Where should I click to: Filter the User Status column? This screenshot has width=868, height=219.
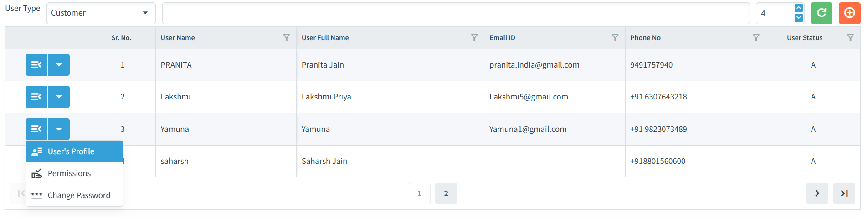tap(850, 38)
